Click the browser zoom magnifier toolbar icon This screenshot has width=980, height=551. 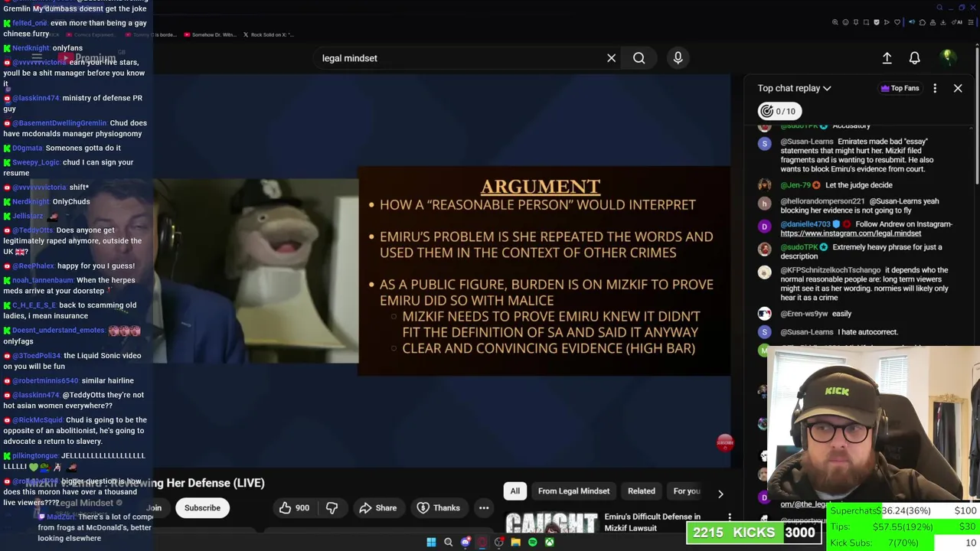pyautogui.click(x=835, y=22)
